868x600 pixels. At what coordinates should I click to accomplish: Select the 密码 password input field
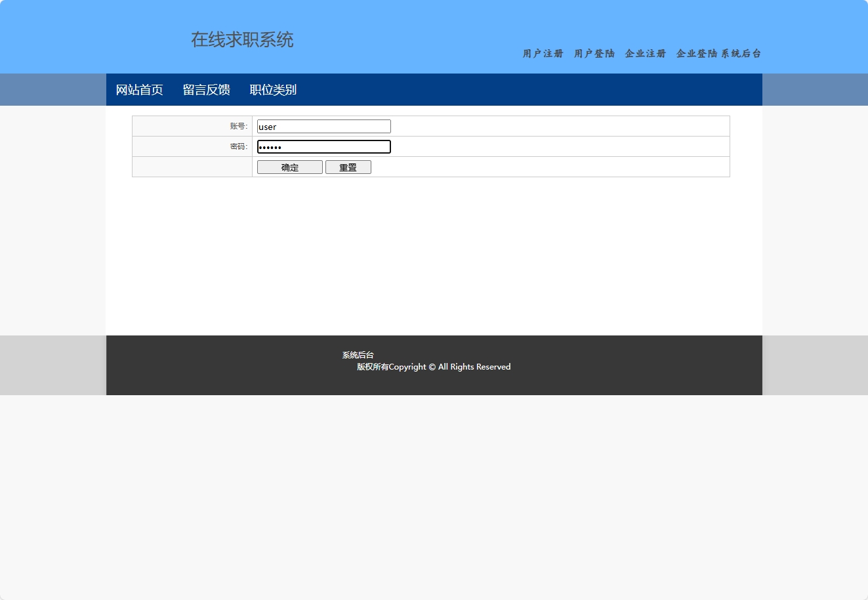[x=323, y=146]
